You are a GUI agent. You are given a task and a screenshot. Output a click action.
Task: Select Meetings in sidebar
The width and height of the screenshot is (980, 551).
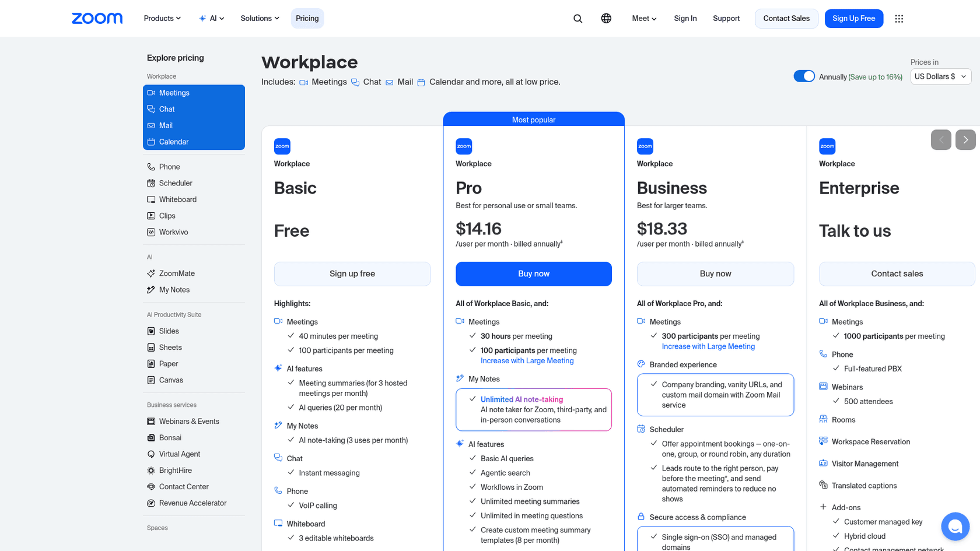(194, 93)
